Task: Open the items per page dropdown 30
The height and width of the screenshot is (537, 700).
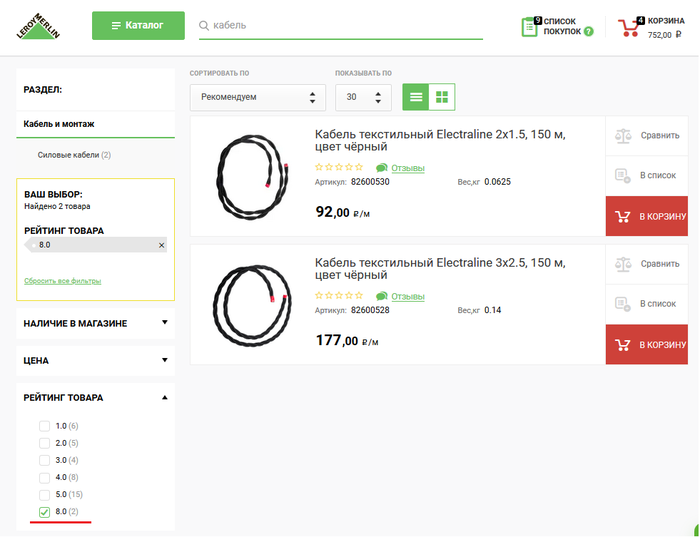Action: pos(363,97)
